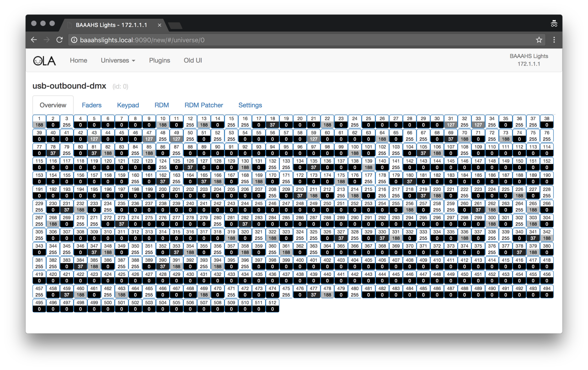Expand the Universes dropdown menu
The height and width of the screenshot is (370, 588).
(x=118, y=60)
